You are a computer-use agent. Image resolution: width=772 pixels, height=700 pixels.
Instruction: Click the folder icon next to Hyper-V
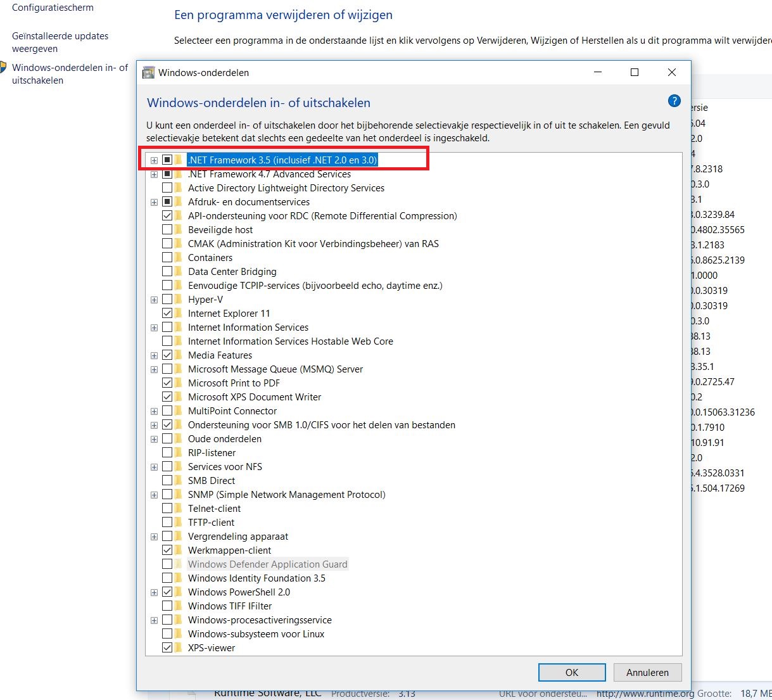tap(179, 300)
